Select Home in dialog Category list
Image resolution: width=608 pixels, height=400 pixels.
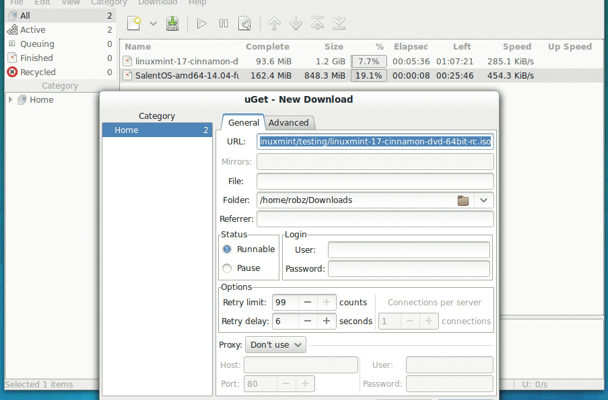[157, 130]
